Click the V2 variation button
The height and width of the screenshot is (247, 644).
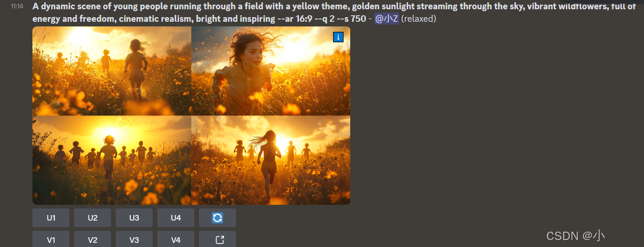[x=93, y=240]
